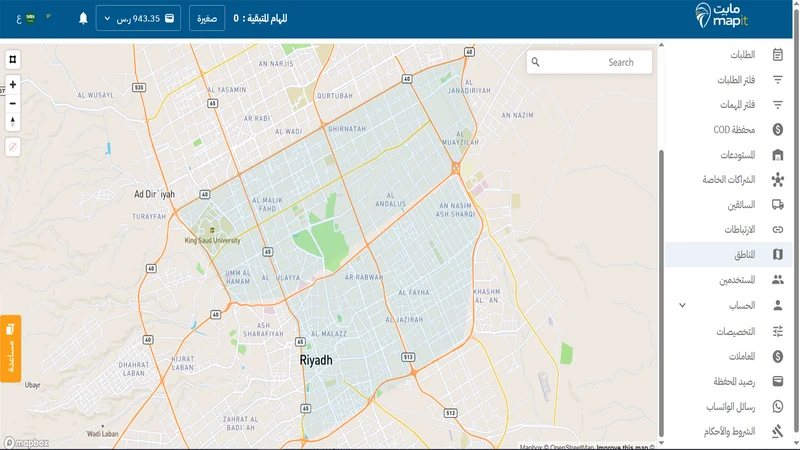Click the small yellow flag icon in header

pos(49,17)
